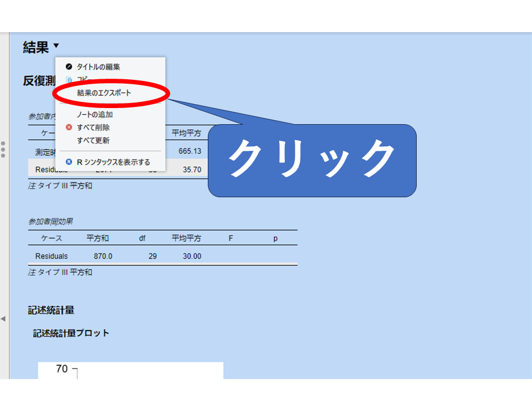Choose ノートの追加 in the context menu
532x399 pixels.
(95, 115)
